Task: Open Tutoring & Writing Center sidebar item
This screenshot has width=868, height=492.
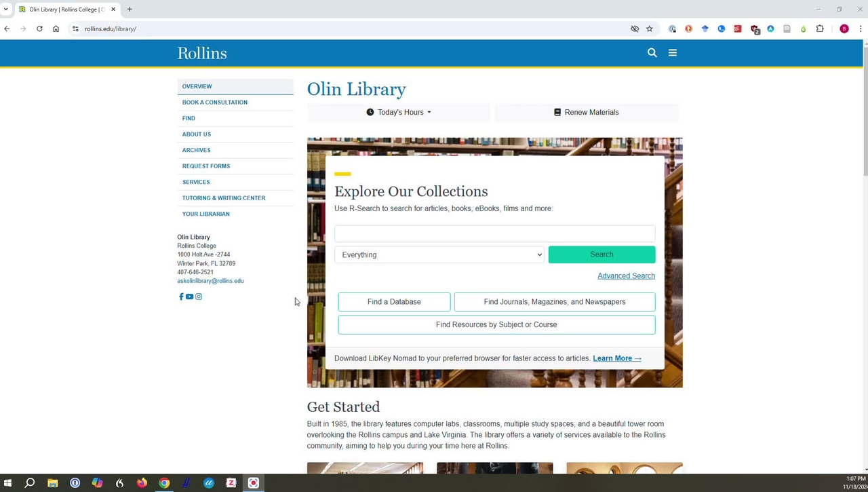Action: point(235,198)
